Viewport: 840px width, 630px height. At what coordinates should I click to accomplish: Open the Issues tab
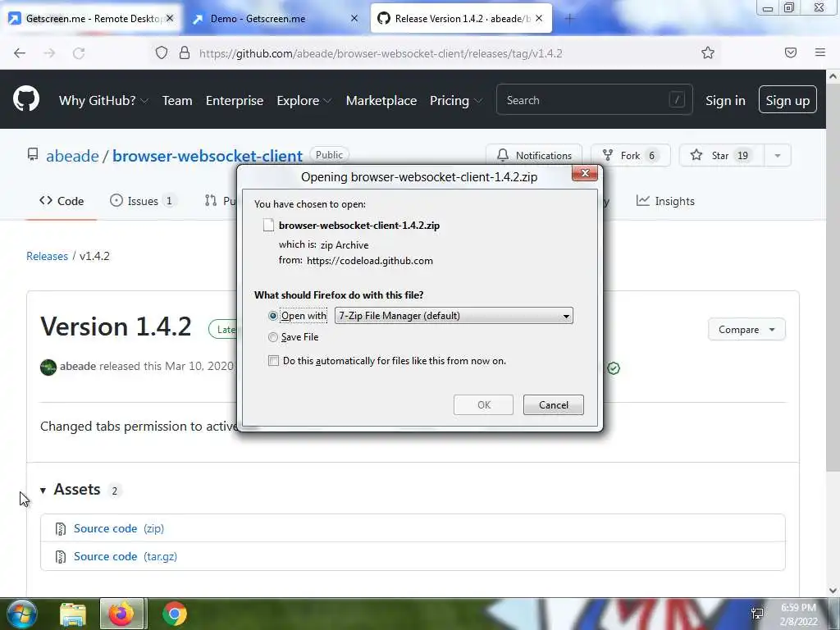click(142, 201)
